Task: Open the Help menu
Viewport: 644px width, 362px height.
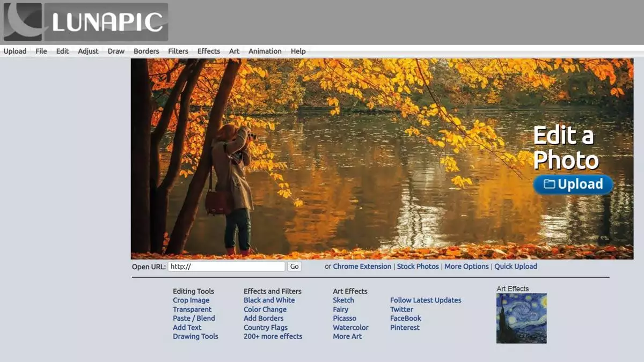Action: [298, 51]
